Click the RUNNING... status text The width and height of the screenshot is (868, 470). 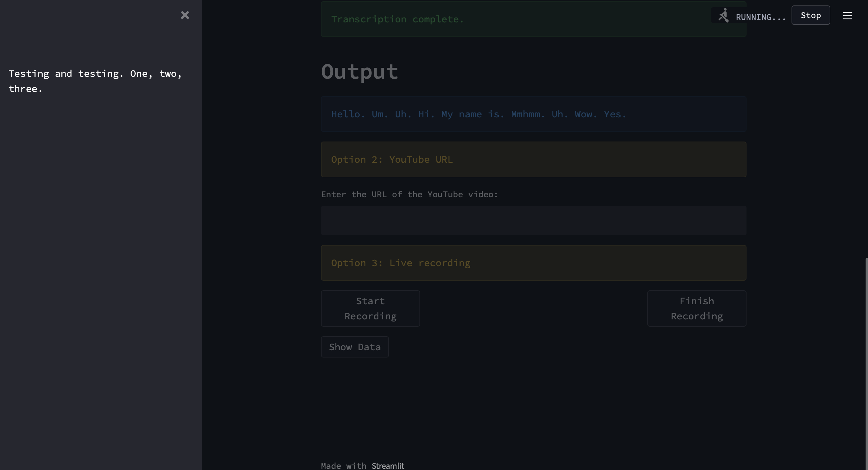(x=760, y=17)
